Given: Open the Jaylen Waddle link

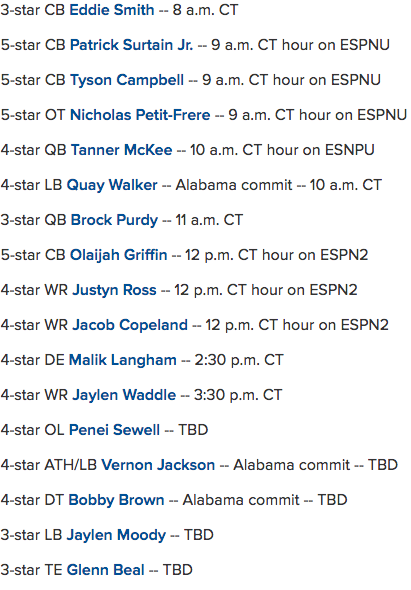Looking at the screenshot, I should click(x=124, y=395).
